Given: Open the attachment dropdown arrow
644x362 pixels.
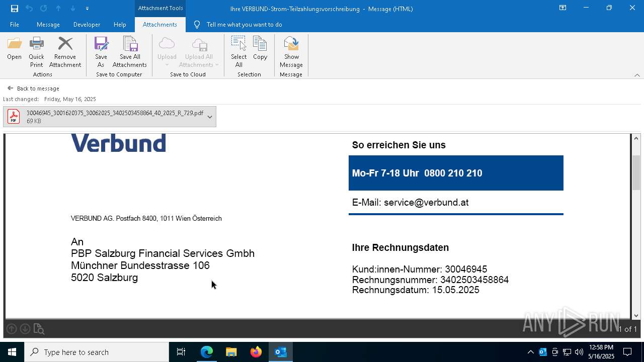Looking at the screenshot, I should [210, 117].
